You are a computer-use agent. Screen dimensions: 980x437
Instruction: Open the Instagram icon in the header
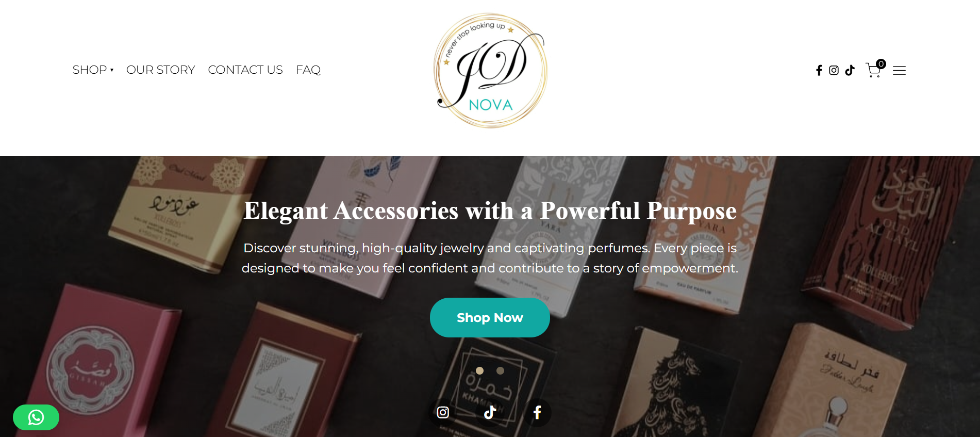click(834, 70)
